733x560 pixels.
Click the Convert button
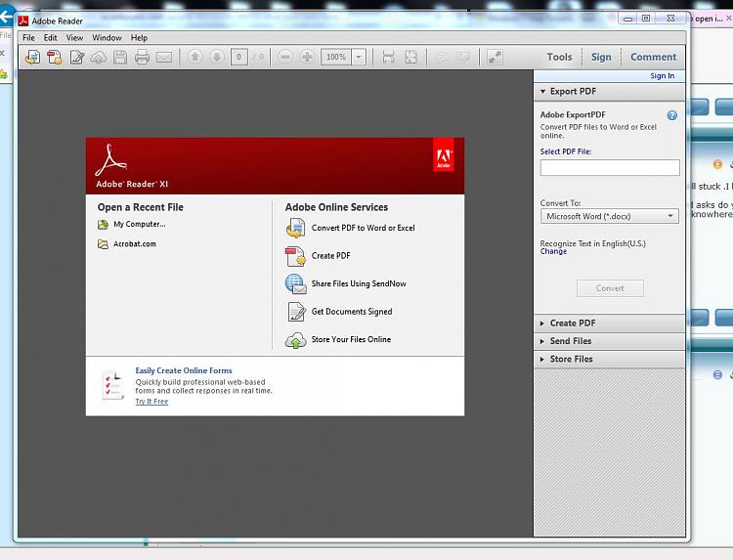pyautogui.click(x=610, y=288)
